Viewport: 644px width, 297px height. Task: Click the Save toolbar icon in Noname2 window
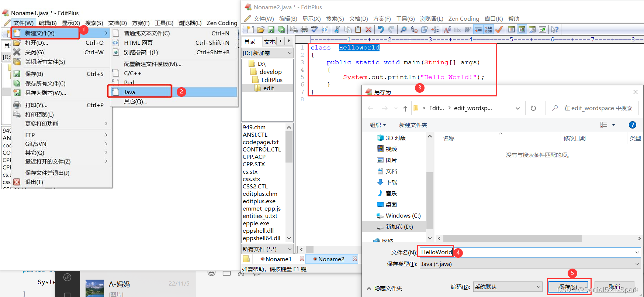(x=271, y=30)
